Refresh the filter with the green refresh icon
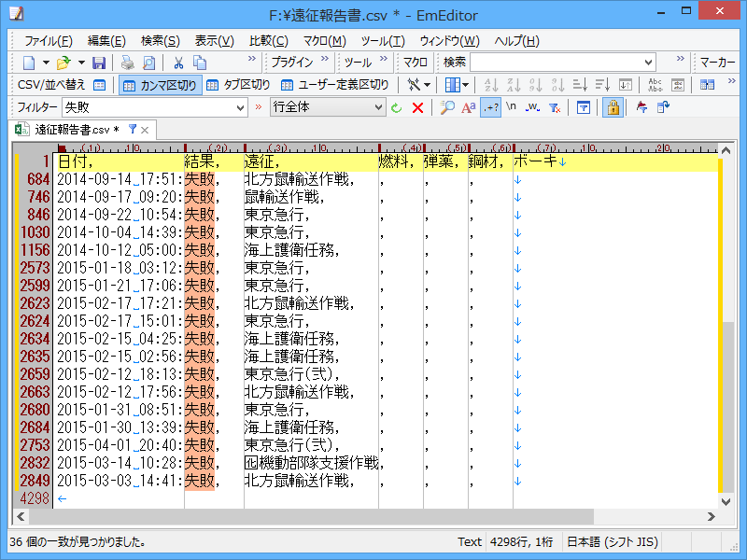The image size is (747, 560). point(395,107)
